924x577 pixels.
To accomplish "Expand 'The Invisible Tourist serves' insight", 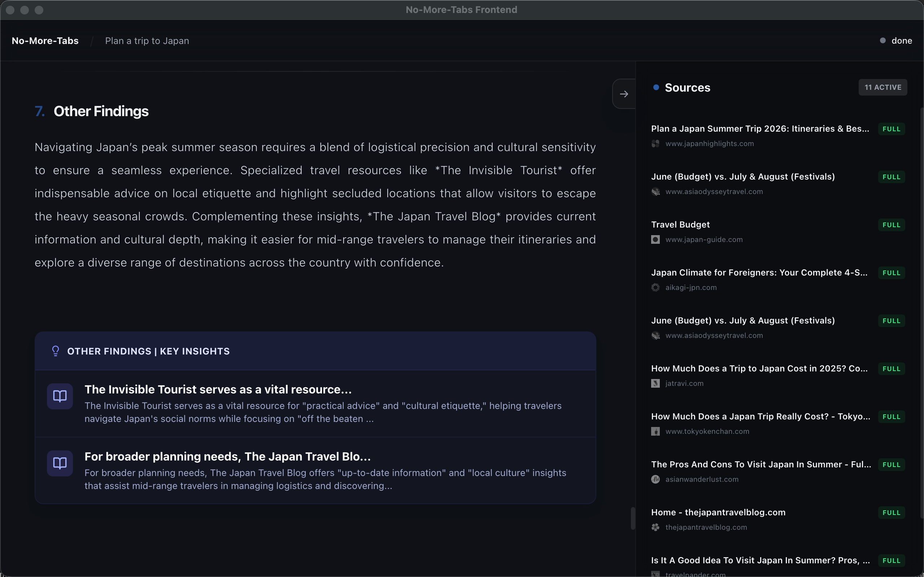I will [218, 389].
